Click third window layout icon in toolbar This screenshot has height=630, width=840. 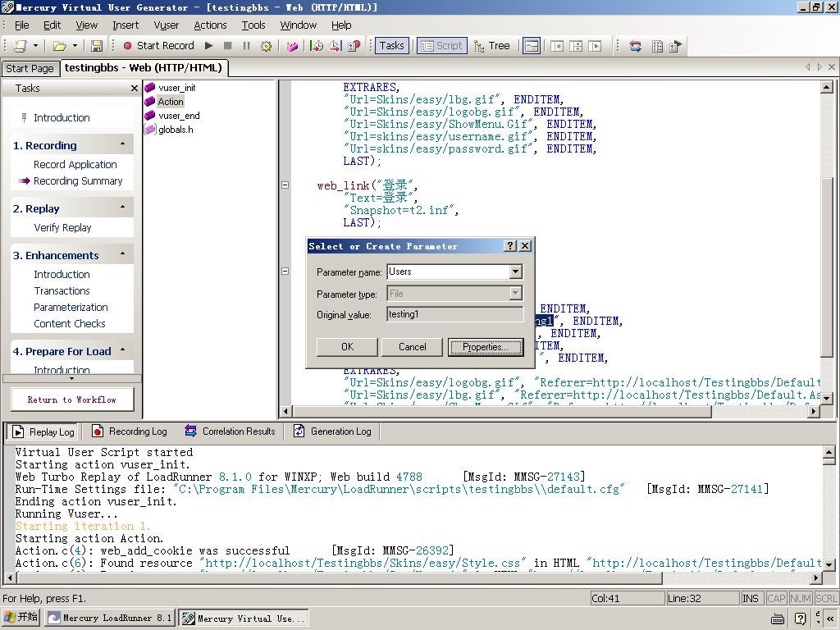(x=595, y=46)
